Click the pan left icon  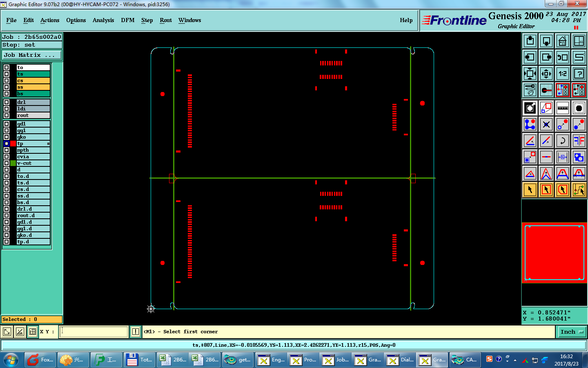[x=530, y=57]
